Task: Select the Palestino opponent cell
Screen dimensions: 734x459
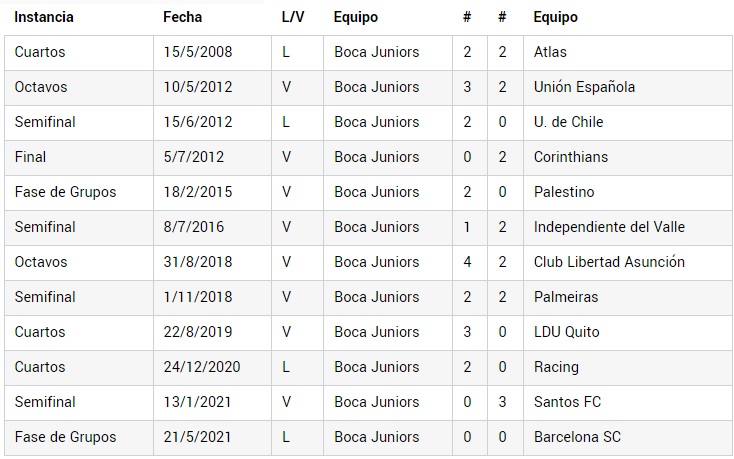Action: point(564,192)
